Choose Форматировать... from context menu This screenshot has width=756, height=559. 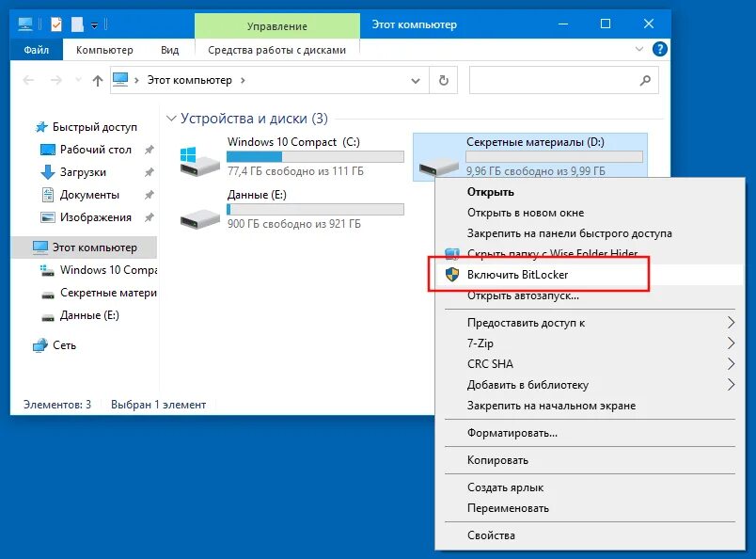(590, 433)
